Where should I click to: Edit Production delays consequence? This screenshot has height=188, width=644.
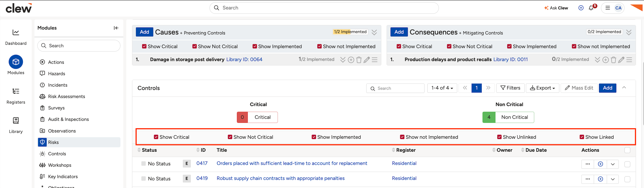coord(621,60)
